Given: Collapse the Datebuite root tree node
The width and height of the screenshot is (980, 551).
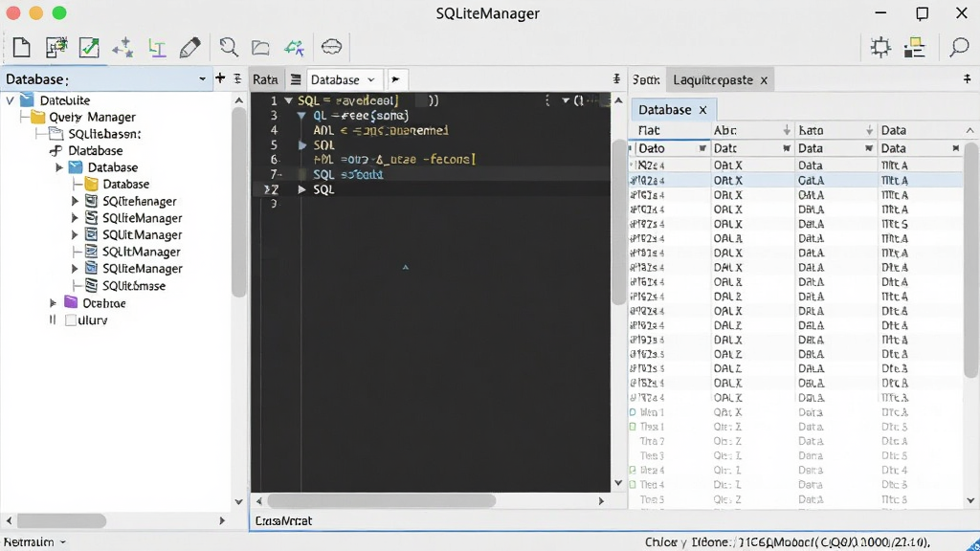Looking at the screenshot, I should click(10, 99).
